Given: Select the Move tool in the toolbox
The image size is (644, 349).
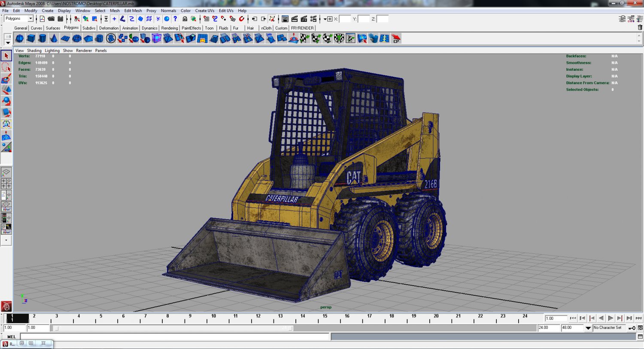Looking at the screenshot, I should [x=6, y=90].
